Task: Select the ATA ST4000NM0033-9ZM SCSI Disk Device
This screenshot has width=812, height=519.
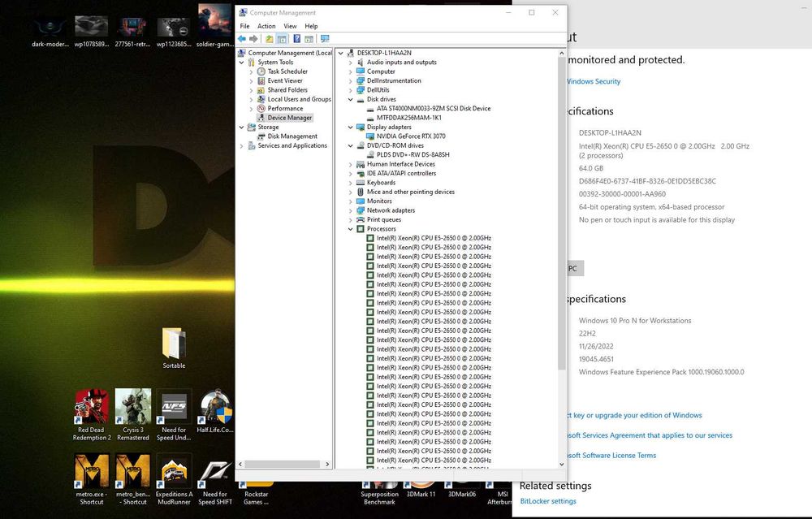Action: (434, 109)
